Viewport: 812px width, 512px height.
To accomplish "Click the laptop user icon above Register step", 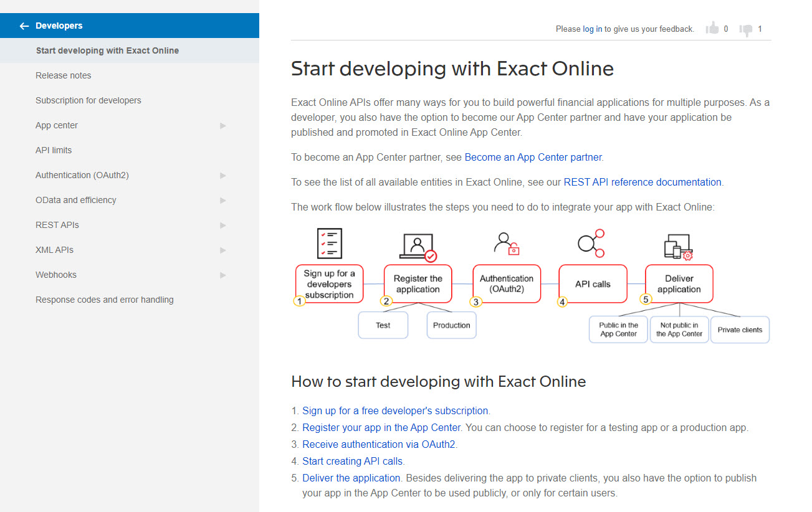I will point(418,247).
